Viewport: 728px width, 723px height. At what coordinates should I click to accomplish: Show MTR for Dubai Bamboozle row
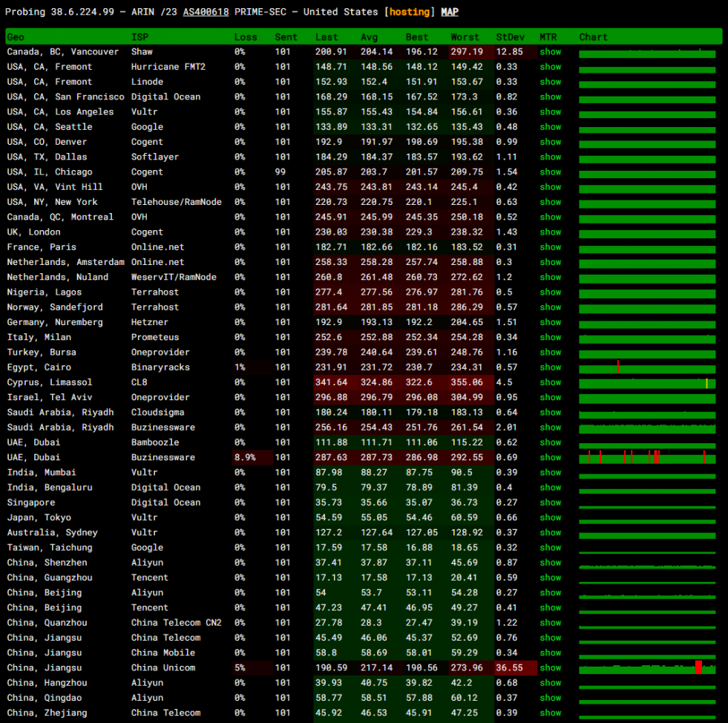pyautogui.click(x=550, y=442)
